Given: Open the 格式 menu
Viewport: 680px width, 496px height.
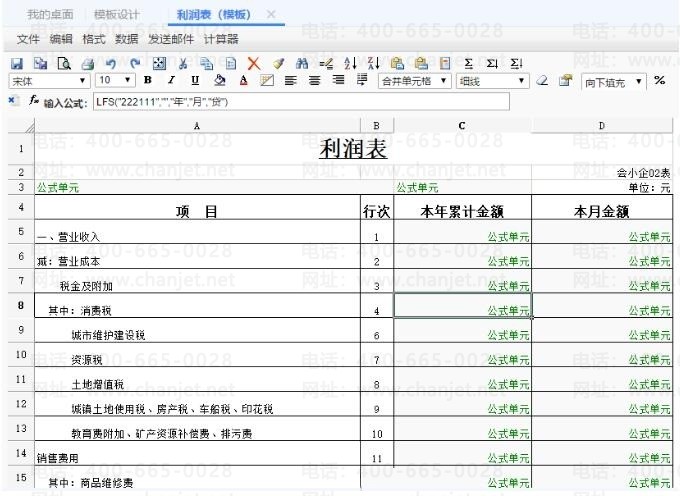Looking at the screenshot, I should coord(94,39).
